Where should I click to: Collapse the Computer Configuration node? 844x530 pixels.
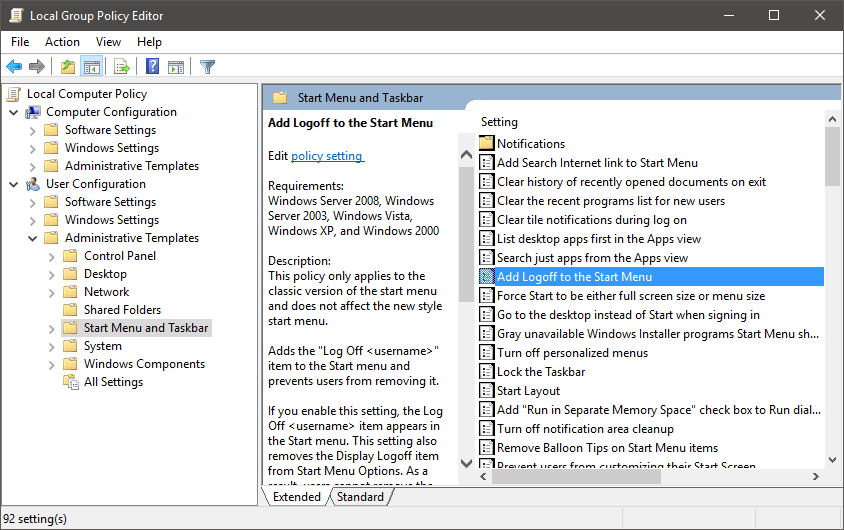pos(14,112)
